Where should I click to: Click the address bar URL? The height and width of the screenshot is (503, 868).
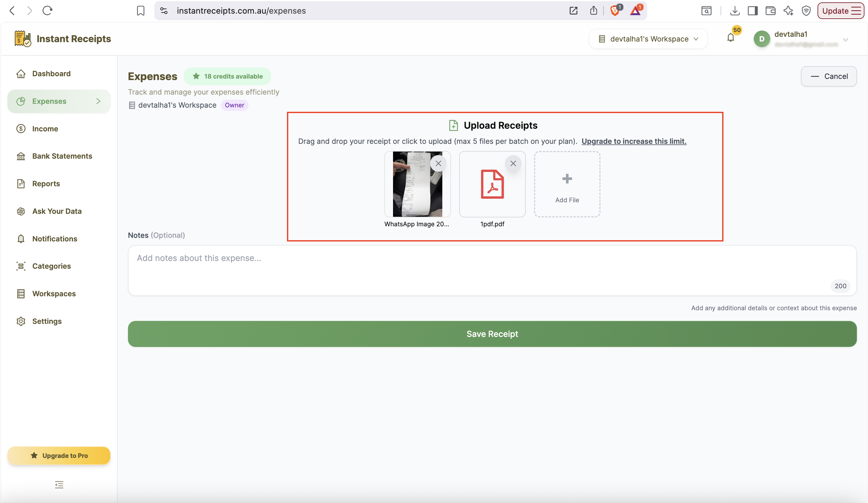point(241,11)
